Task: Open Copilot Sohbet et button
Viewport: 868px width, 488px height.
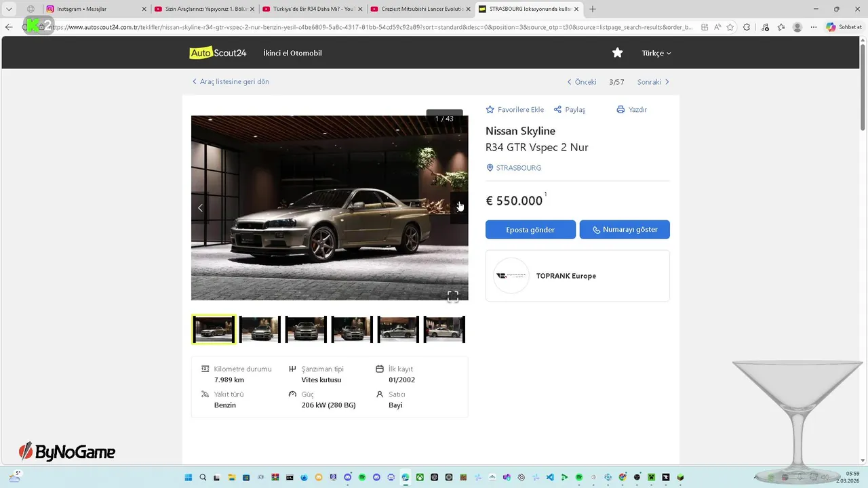Action: [x=844, y=27]
